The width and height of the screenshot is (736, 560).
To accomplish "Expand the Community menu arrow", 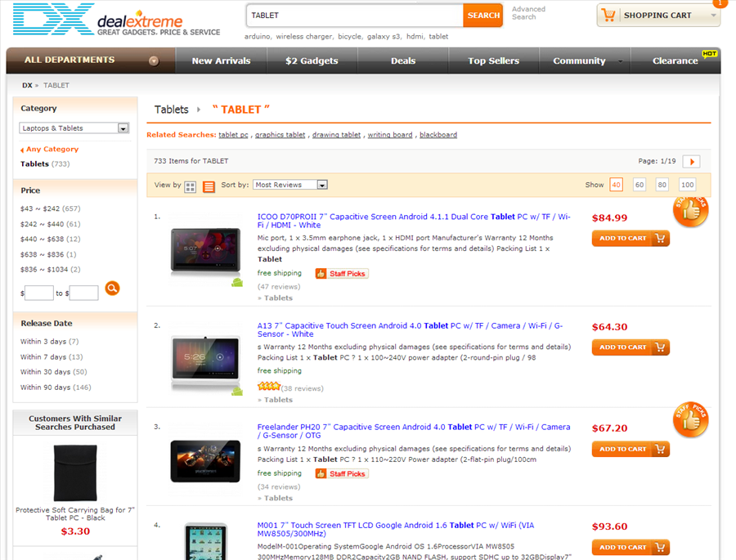I will [x=619, y=60].
